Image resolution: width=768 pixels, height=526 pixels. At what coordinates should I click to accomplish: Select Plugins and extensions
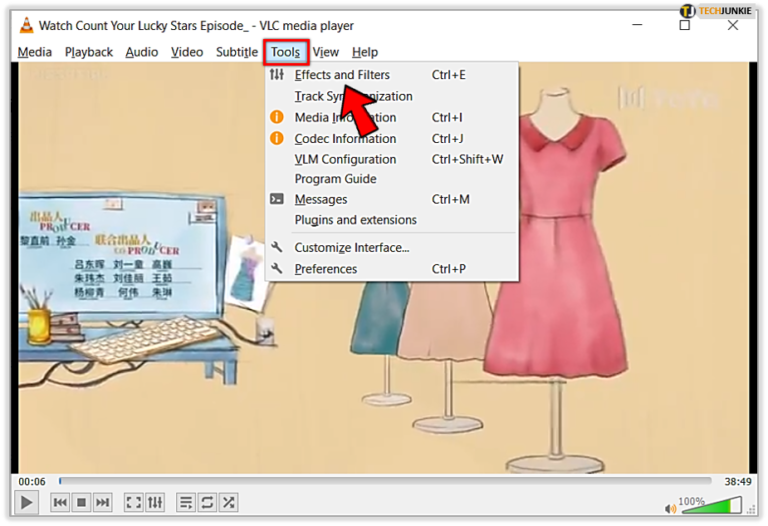pos(391,220)
